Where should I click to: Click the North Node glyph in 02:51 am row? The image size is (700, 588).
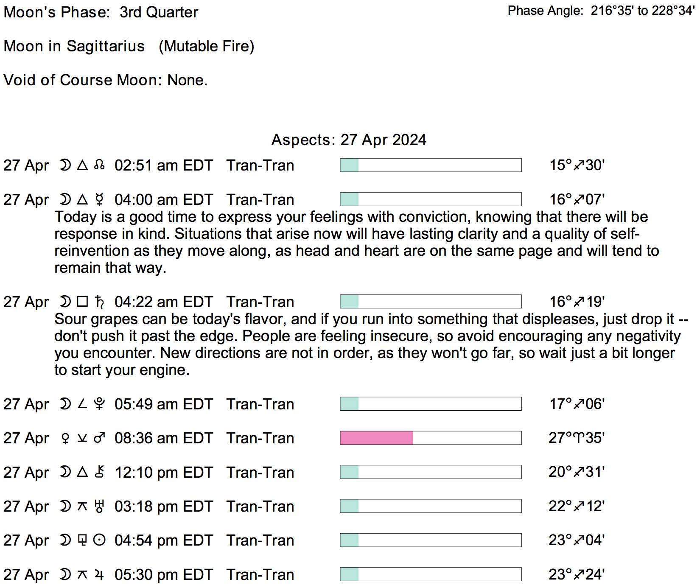[99, 165]
